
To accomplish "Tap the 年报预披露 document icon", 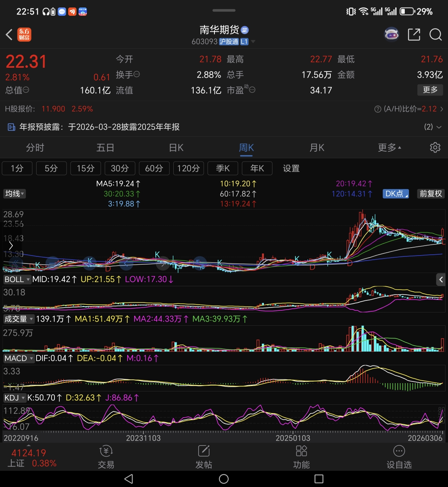I will [12, 127].
